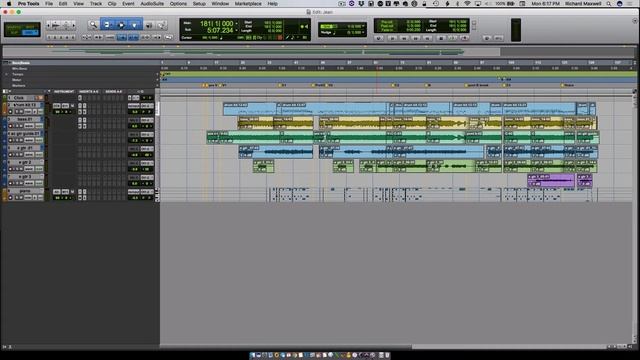Click the horizontal zoom out arrow

click(x=48, y=25)
